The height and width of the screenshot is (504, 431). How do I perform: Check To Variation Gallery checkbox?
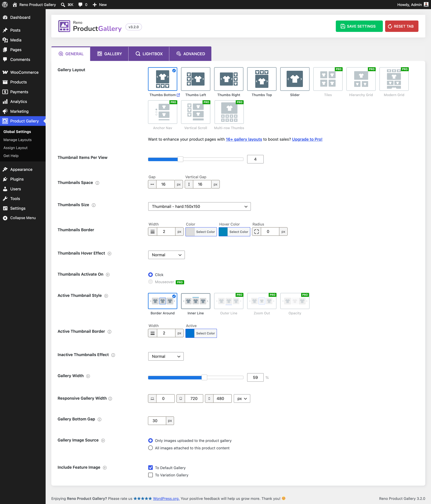click(x=151, y=475)
